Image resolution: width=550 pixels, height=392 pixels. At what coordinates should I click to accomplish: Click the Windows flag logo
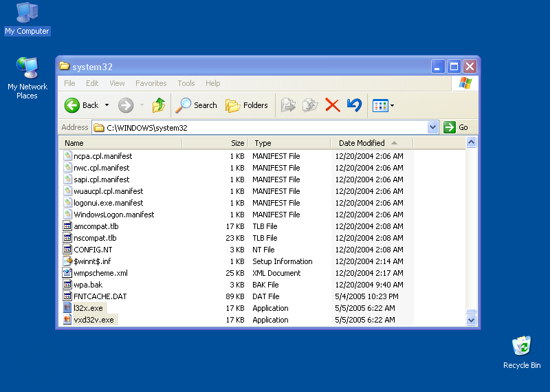465,83
